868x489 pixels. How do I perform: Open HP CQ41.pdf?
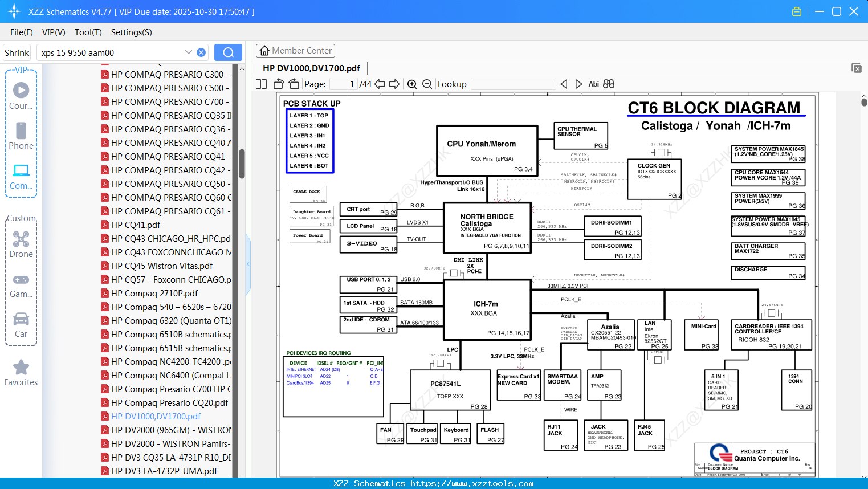pyautogui.click(x=131, y=225)
